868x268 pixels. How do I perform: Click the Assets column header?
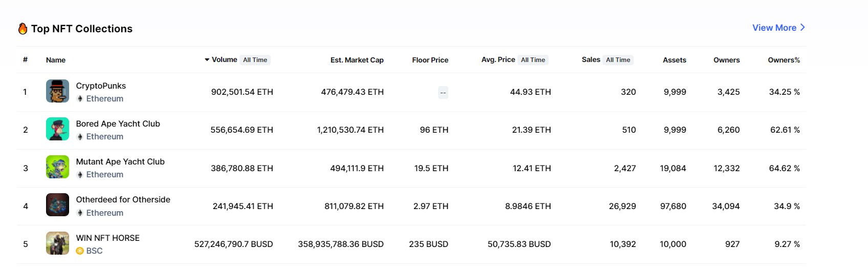point(674,60)
